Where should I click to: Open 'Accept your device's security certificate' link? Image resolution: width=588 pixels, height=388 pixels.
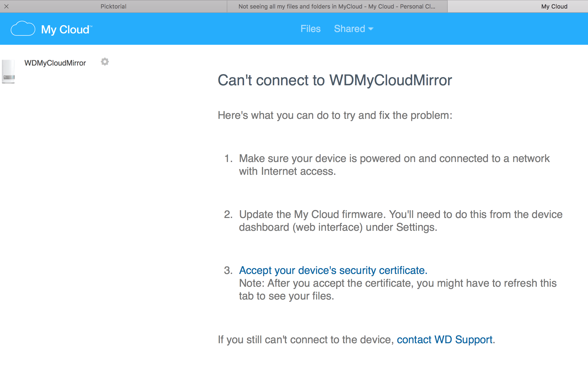pyautogui.click(x=333, y=270)
